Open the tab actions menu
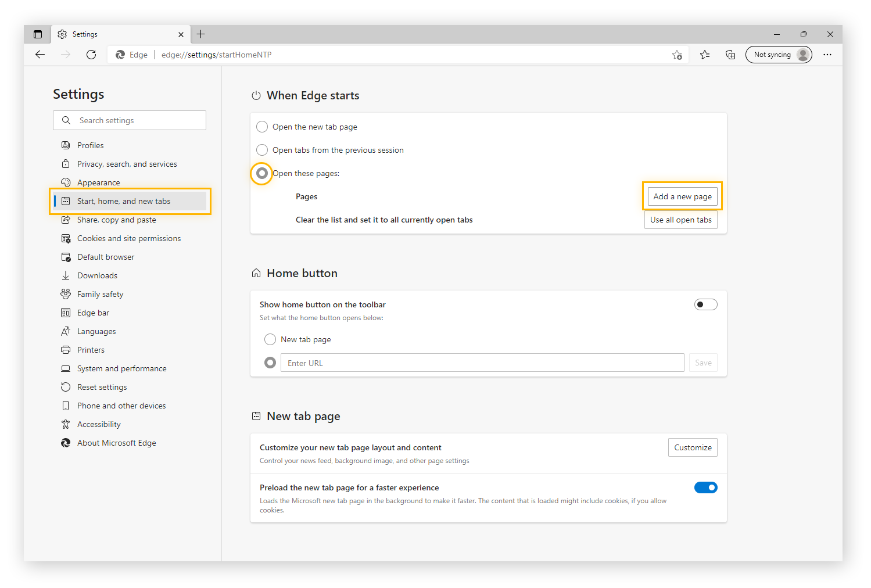The height and width of the screenshot is (588, 871). click(x=38, y=34)
